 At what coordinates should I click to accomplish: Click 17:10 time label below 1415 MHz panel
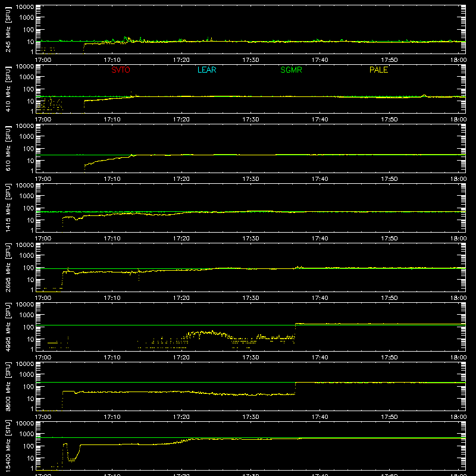click(x=112, y=239)
